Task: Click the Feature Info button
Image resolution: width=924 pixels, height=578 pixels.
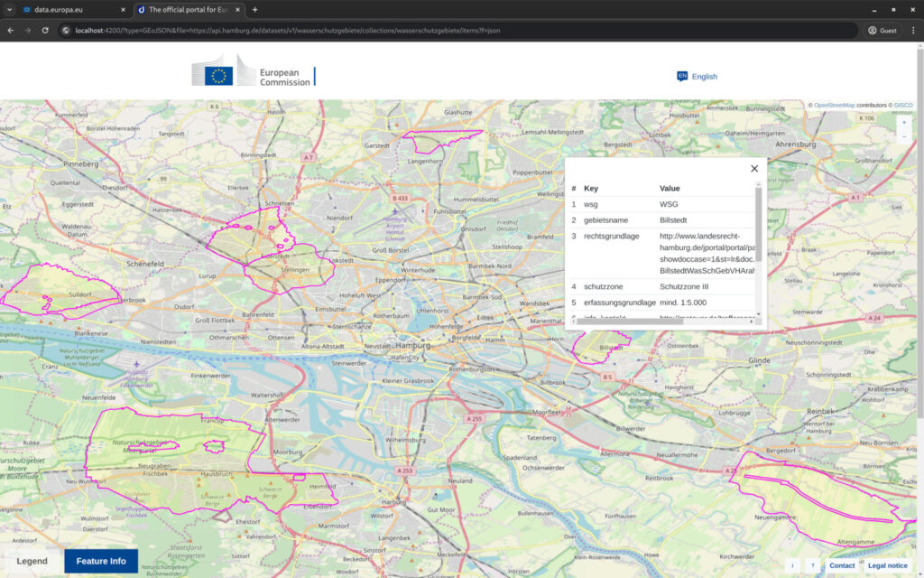Action: [x=101, y=561]
